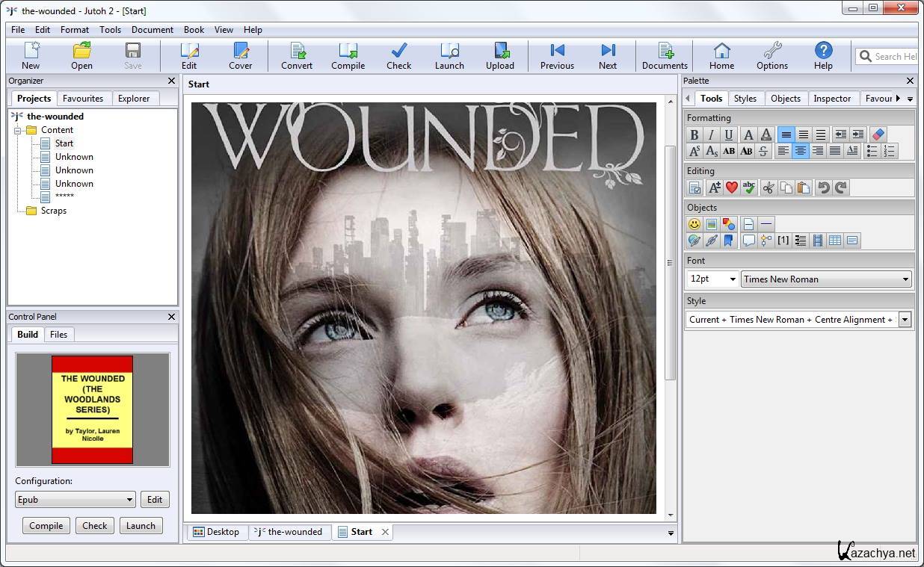Open the 12pt font size dropdown
This screenshot has width=924, height=567.
point(712,279)
